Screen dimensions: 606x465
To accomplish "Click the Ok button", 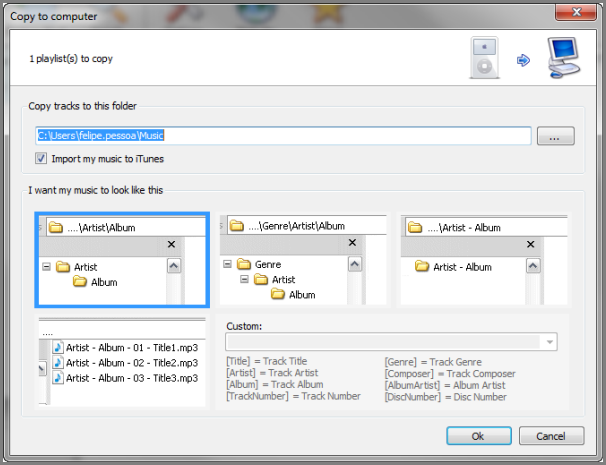I will [478, 436].
